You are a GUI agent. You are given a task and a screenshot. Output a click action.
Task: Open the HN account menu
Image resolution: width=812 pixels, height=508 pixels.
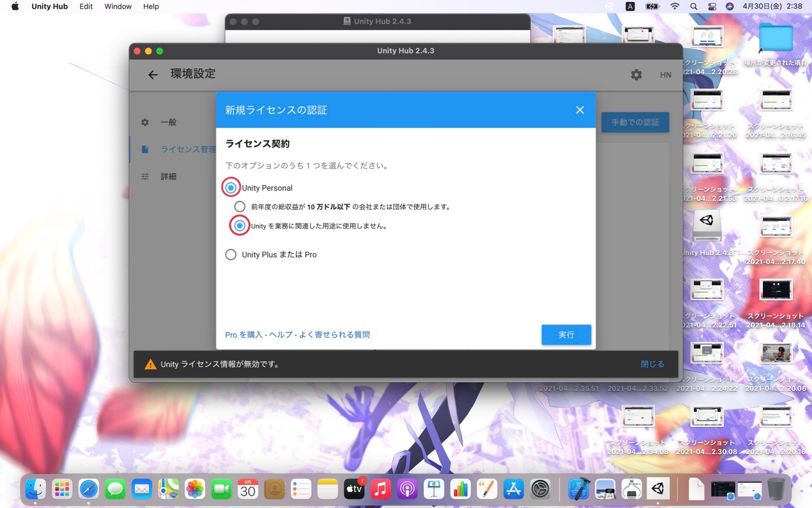(666, 75)
